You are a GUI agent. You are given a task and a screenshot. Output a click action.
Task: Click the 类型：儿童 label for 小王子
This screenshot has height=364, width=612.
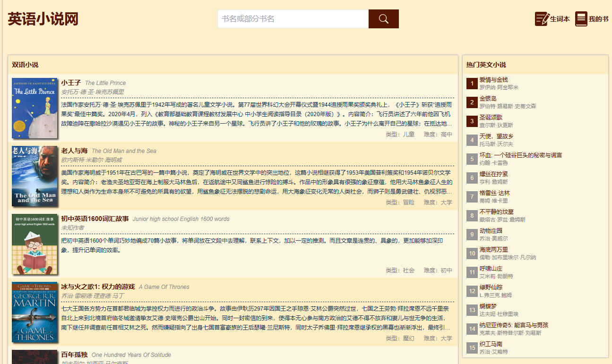tap(400, 135)
